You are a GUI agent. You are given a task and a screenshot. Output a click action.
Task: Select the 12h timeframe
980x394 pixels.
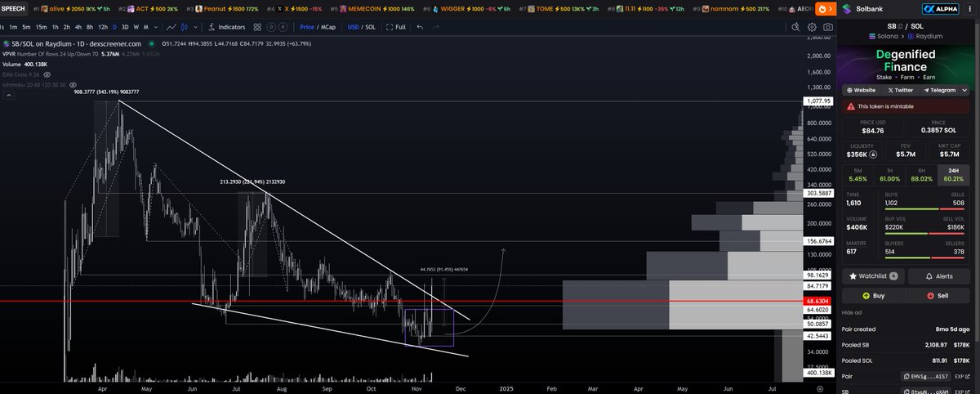tap(103, 27)
